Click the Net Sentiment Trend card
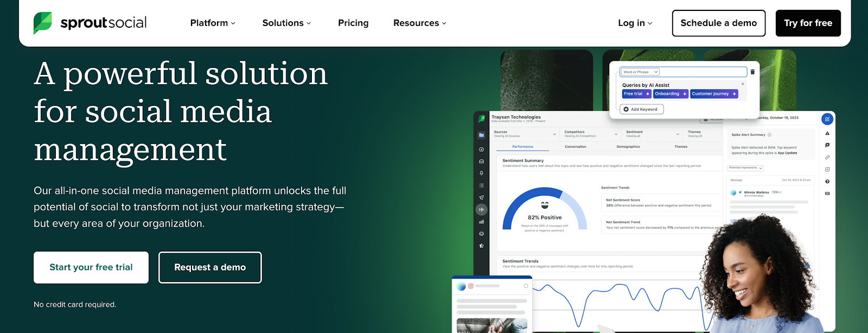Image resolution: width=868 pixels, height=333 pixels. point(661,225)
